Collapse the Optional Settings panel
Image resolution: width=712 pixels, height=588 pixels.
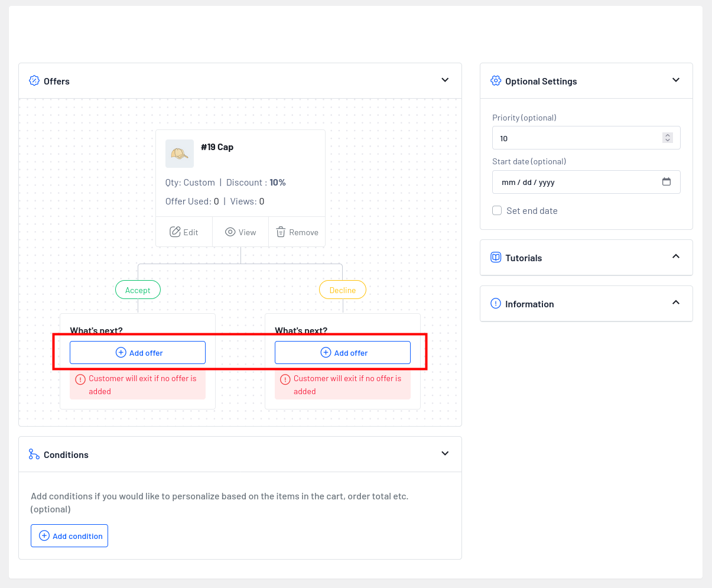(676, 80)
